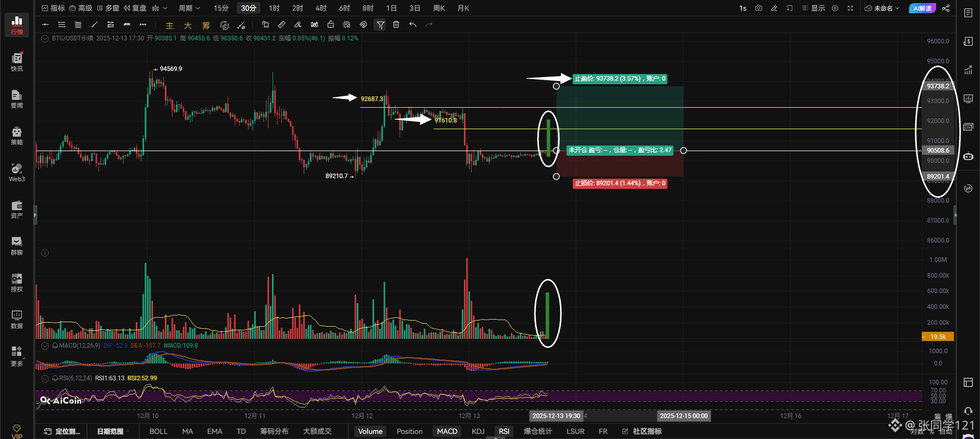
Task: Open the 未命名 layout dropdown
Action: [882, 8]
